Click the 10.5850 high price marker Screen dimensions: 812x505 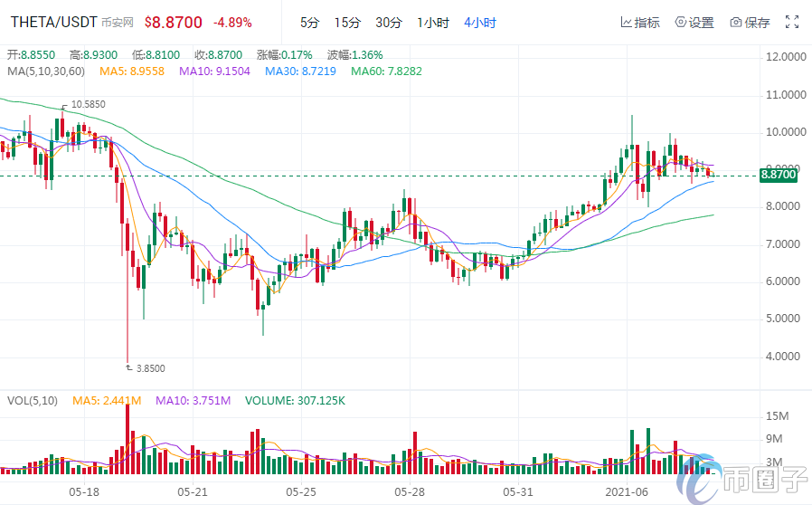pyautogui.click(x=88, y=104)
